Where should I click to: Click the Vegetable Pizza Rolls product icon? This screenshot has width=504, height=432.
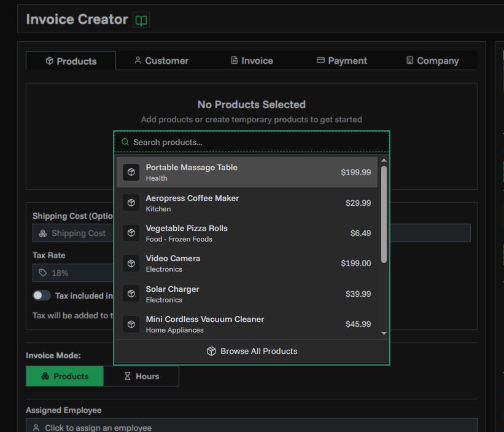(x=131, y=233)
